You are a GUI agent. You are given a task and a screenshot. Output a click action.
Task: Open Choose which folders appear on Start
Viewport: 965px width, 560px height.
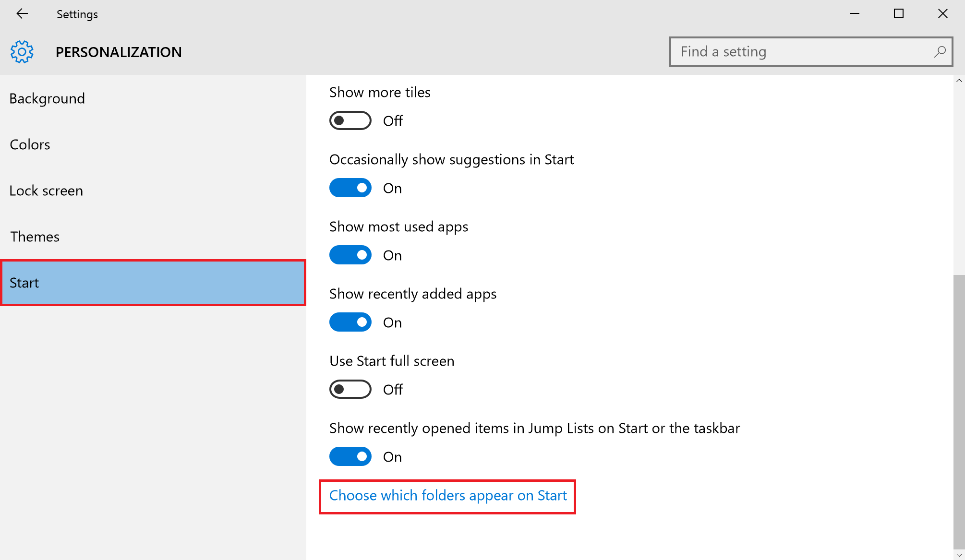447,496
